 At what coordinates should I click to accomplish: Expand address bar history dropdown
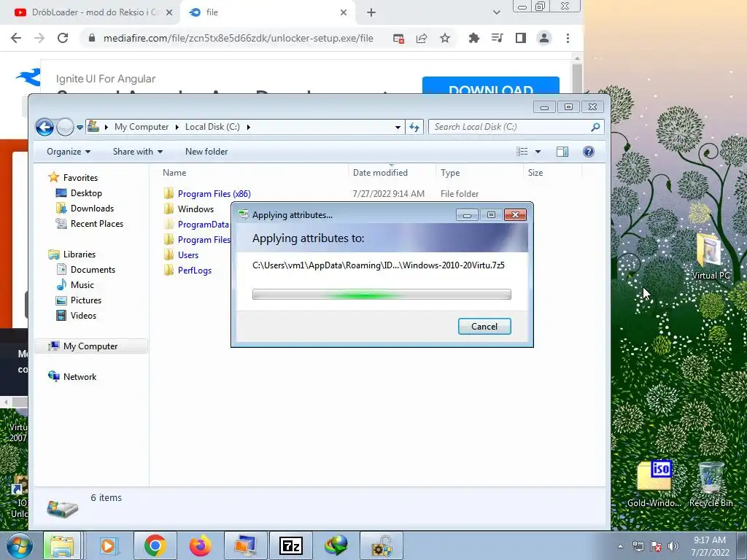point(398,127)
